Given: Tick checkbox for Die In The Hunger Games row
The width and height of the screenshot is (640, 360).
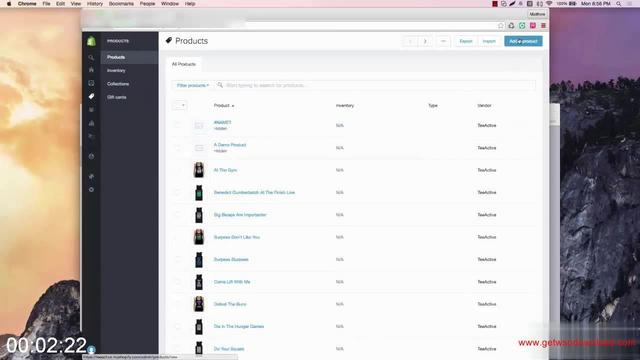Looking at the screenshot, I should point(177,327).
